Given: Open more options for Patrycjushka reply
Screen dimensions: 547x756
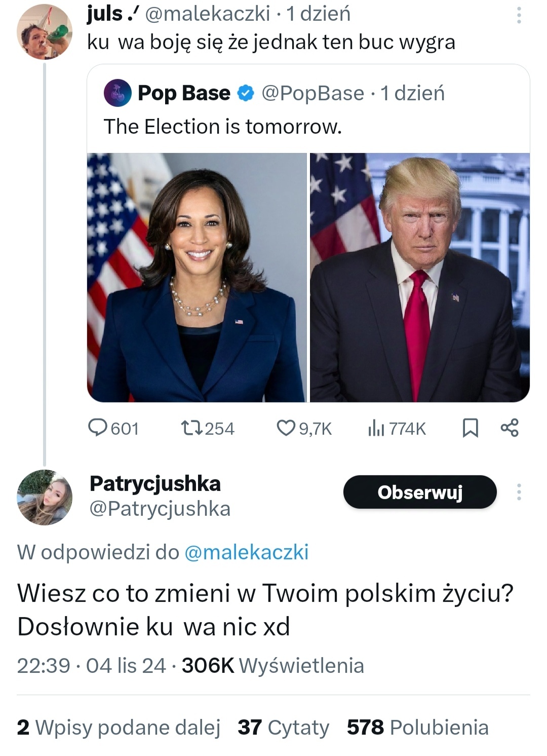Looking at the screenshot, I should point(519,492).
